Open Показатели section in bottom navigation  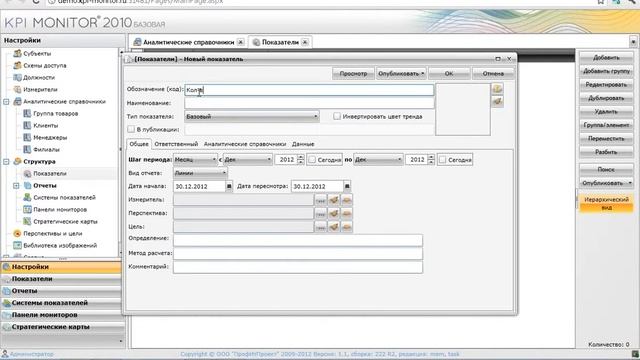61,279
